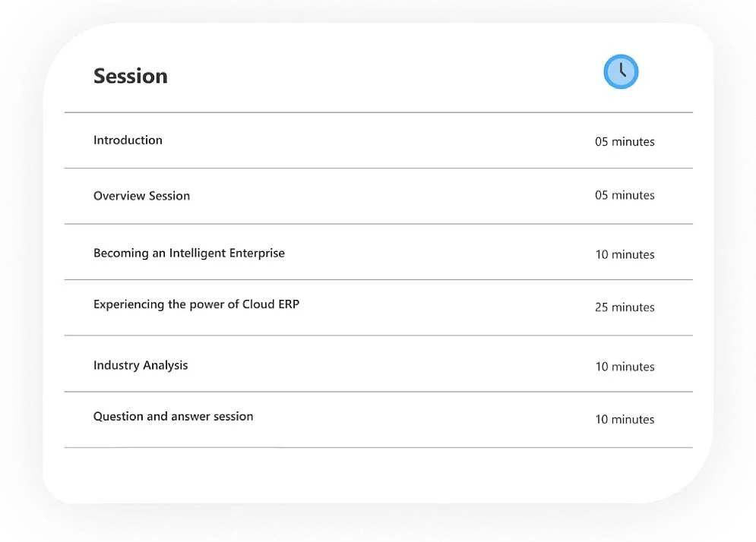Select the Overview Session entry
This screenshot has height=542, width=756.
point(141,196)
